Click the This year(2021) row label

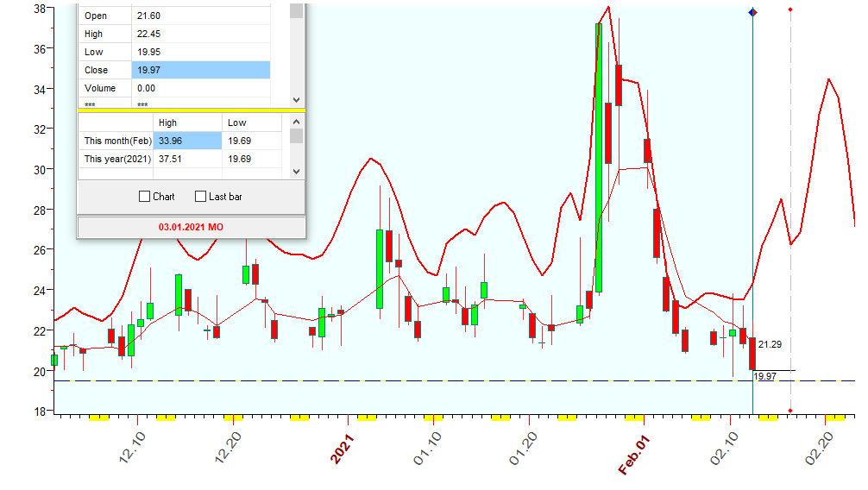[116, 159]
